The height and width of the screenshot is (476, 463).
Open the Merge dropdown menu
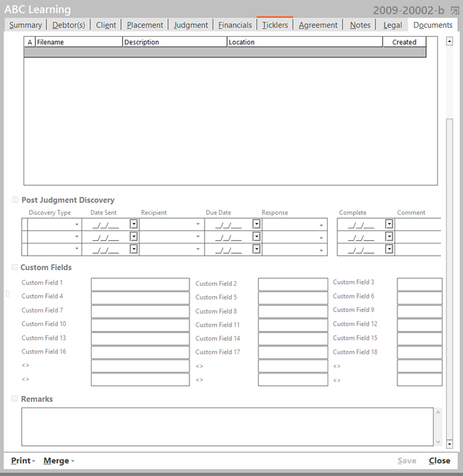pos(59,460)
